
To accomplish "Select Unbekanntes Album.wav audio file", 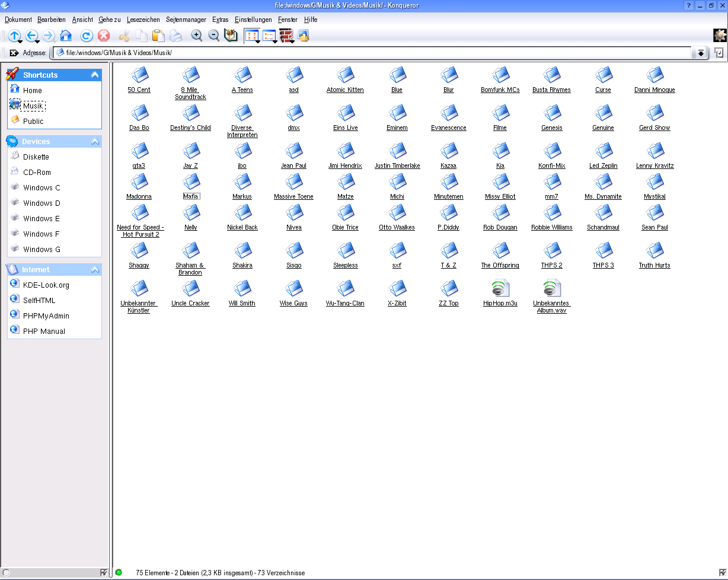I will click(x=551, y=297).
